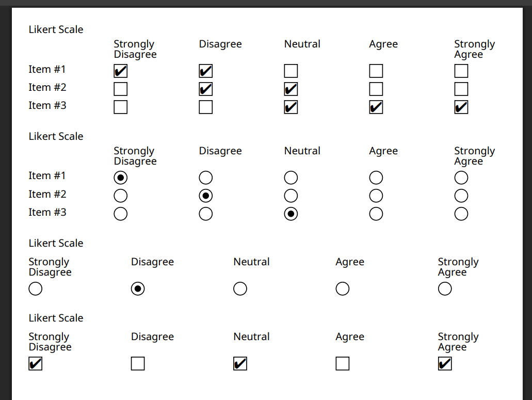Screen dimensions: 532x400
Task: Uncheck Item #1 Strongly Disagree checkbox in first table
Action: [120, 71]
